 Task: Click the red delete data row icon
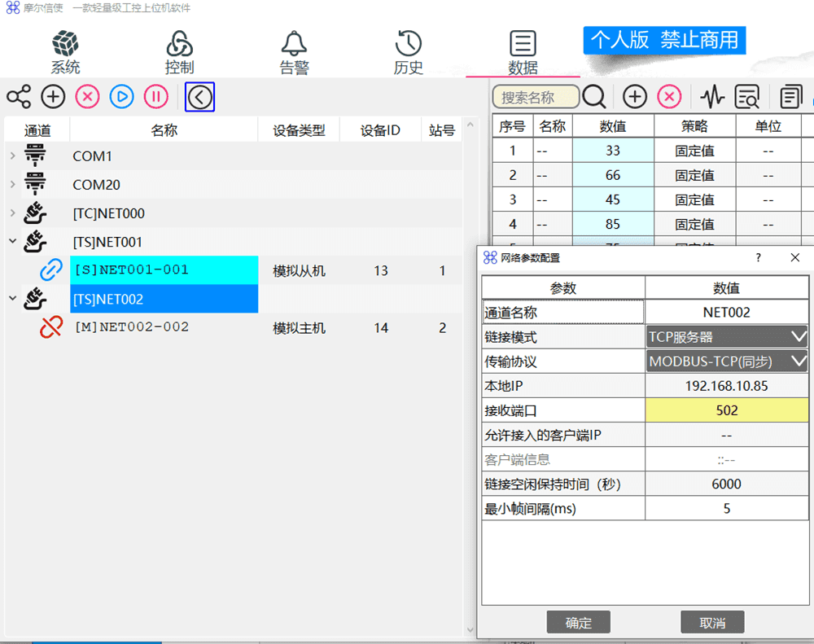click(669, 98)
